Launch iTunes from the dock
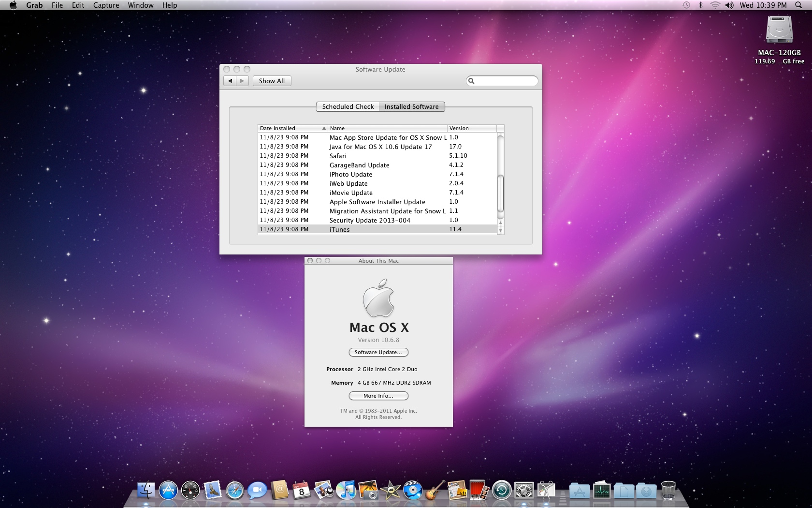This screenshot has width=812, height=508. point(346,490)
